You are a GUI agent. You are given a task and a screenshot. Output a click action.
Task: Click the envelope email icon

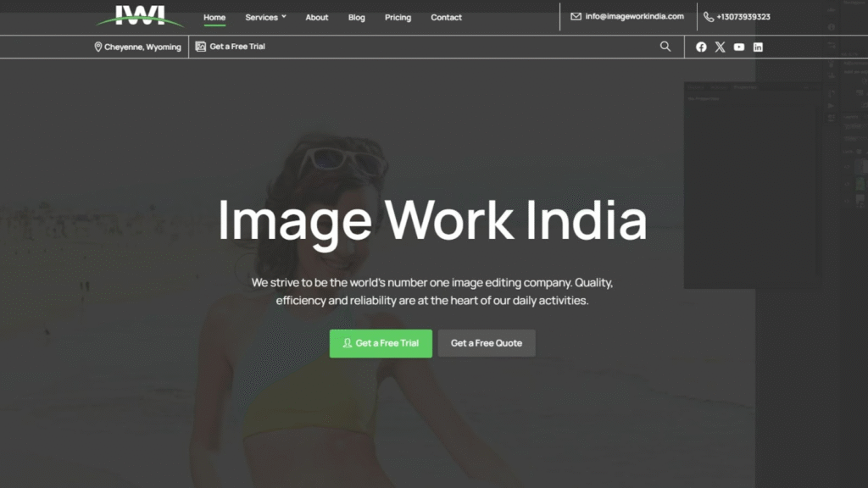[x=576, y=17]
